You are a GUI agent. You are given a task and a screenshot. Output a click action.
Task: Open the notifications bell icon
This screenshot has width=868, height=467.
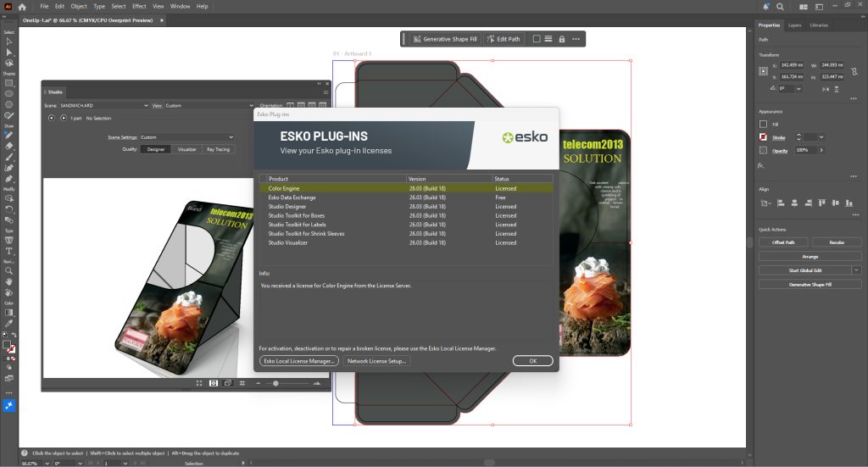pyautogui.click(x=765, y=7)
